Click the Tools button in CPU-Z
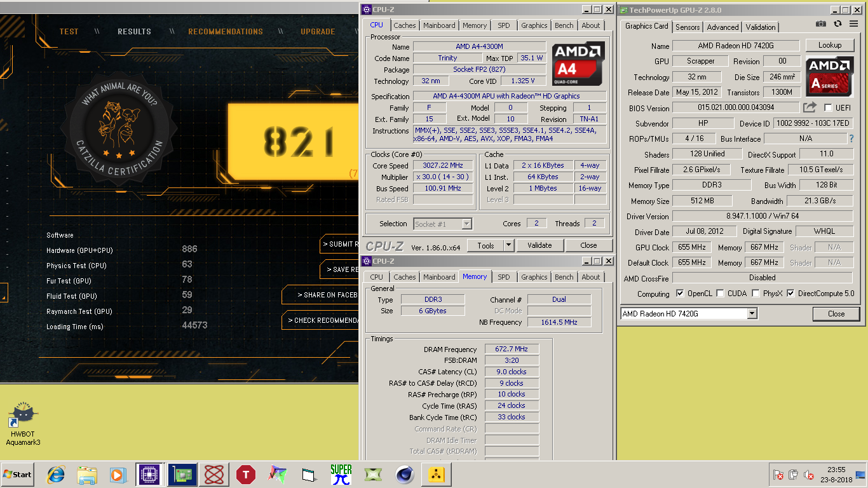The height and width of the screenshot is (488, 868). tap(485, 245)
